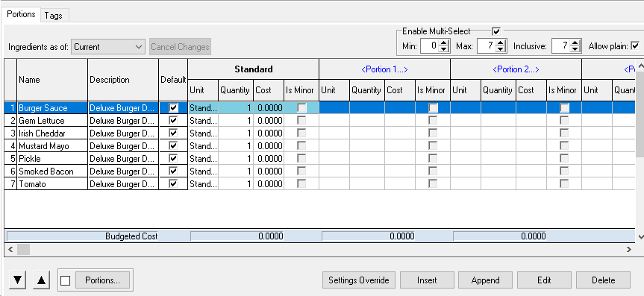Select the Mustard Mayo name cell
This screenshot has width=644, height=296.
click(x=52, y=146)
